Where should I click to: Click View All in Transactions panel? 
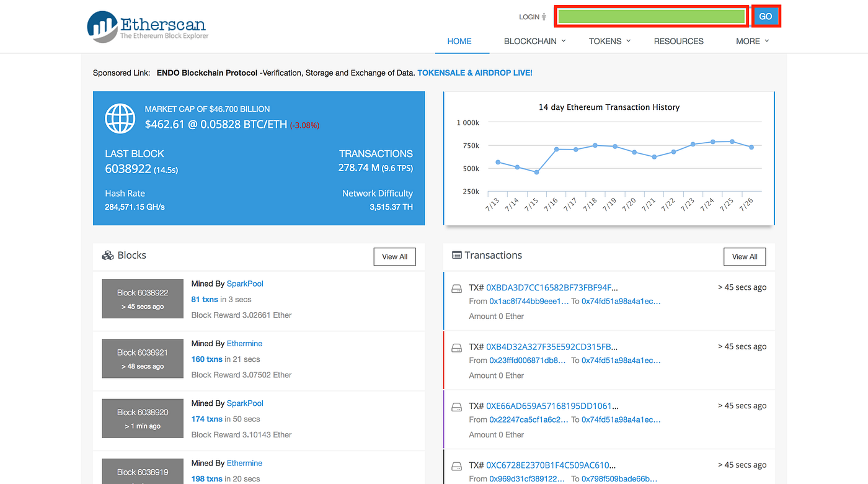click(745, 257)
